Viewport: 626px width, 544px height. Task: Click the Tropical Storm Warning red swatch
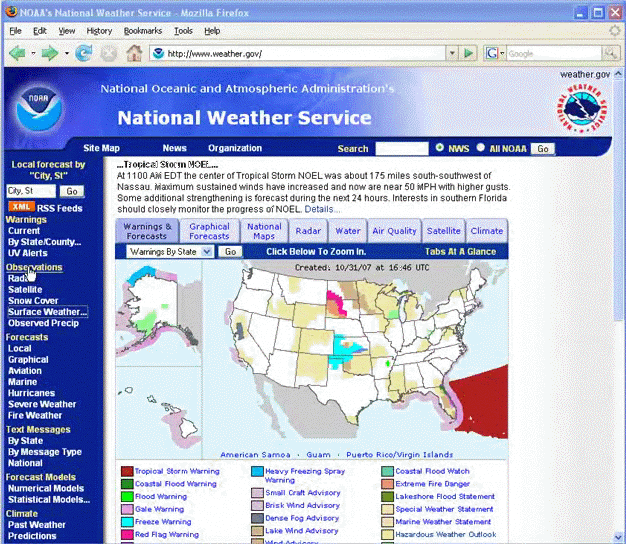click(127, 471)
